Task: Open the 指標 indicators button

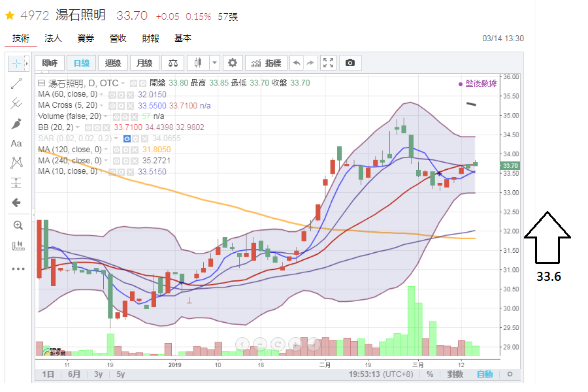Action: 266,63
